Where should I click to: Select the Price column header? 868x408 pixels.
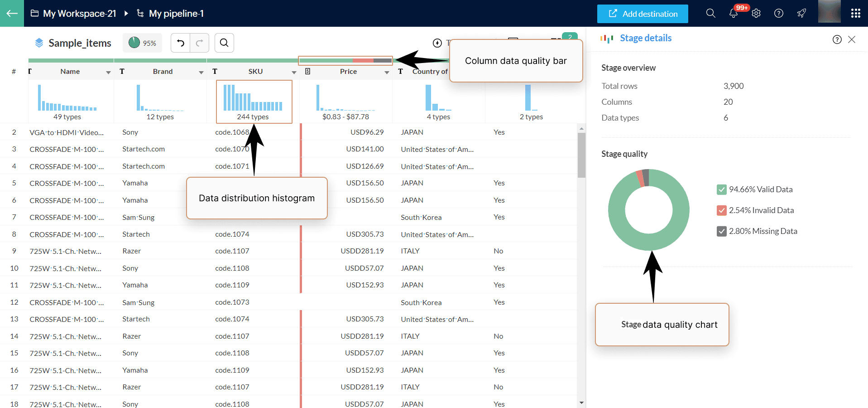[x=348, y=72]
